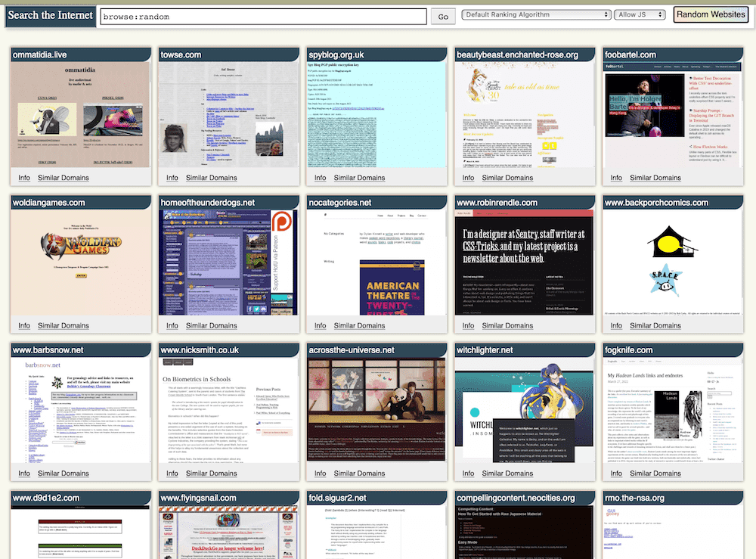Viewport: 756px width, 559px height.
Task: Click Info under woldiangames.com
Action: pos(24,325)
